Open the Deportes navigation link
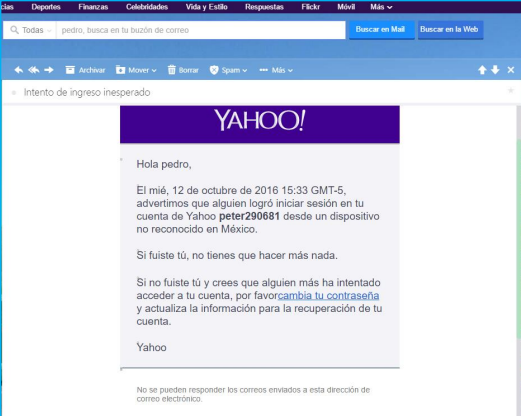The image size is (521, 416). (x=46, y=7)
